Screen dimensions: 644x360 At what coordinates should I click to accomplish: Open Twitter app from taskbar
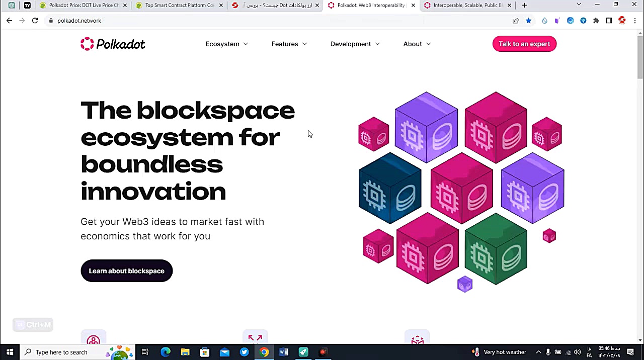tap(244, 352)
